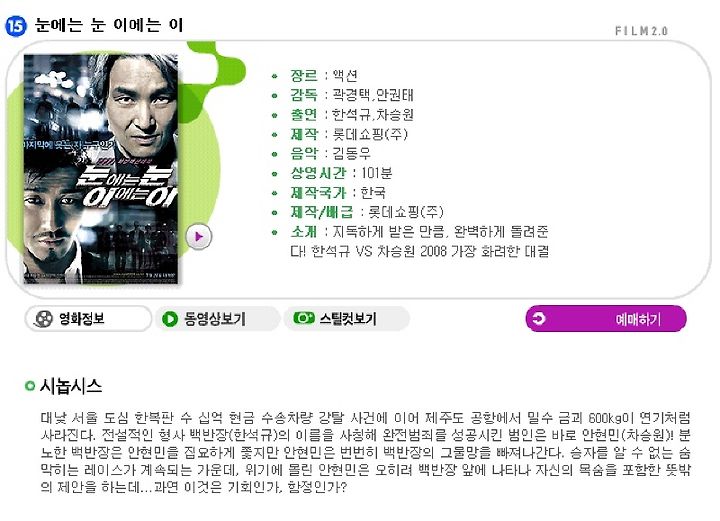The height and width of the screenshot is (521, 720).
Task: Click the green circle beside 시놉시스
Action: point(30,386)
